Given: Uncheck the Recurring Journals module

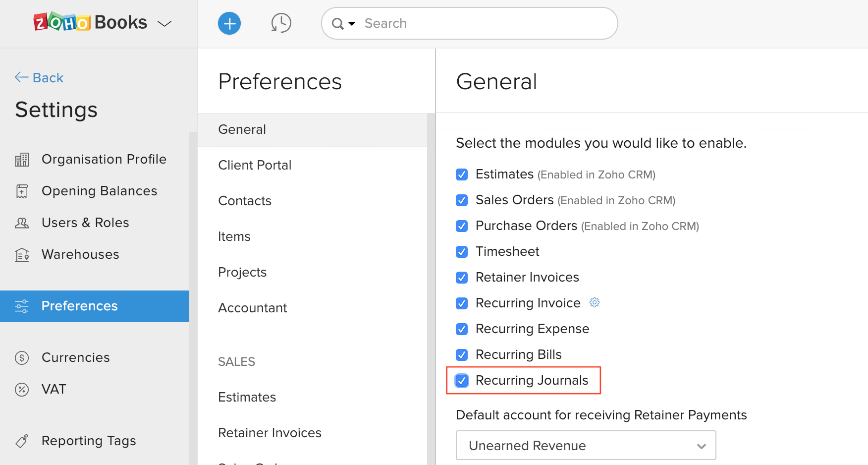Looking at the screenshot, I should click(x=462, y=381).
